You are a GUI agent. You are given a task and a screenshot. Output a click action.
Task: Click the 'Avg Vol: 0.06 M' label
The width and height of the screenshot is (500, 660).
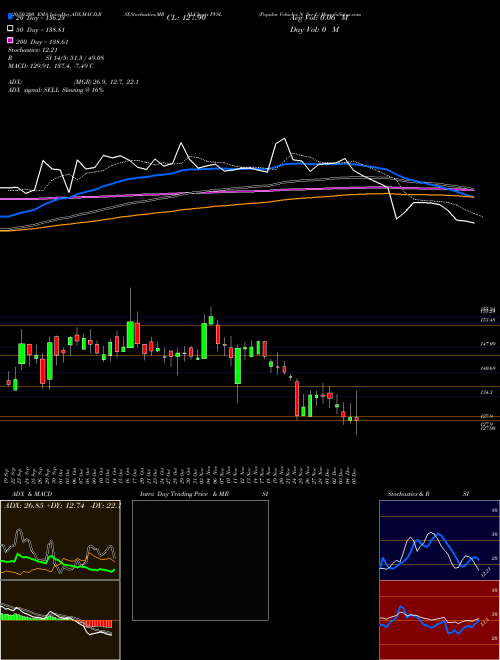(x=319, y=18)
